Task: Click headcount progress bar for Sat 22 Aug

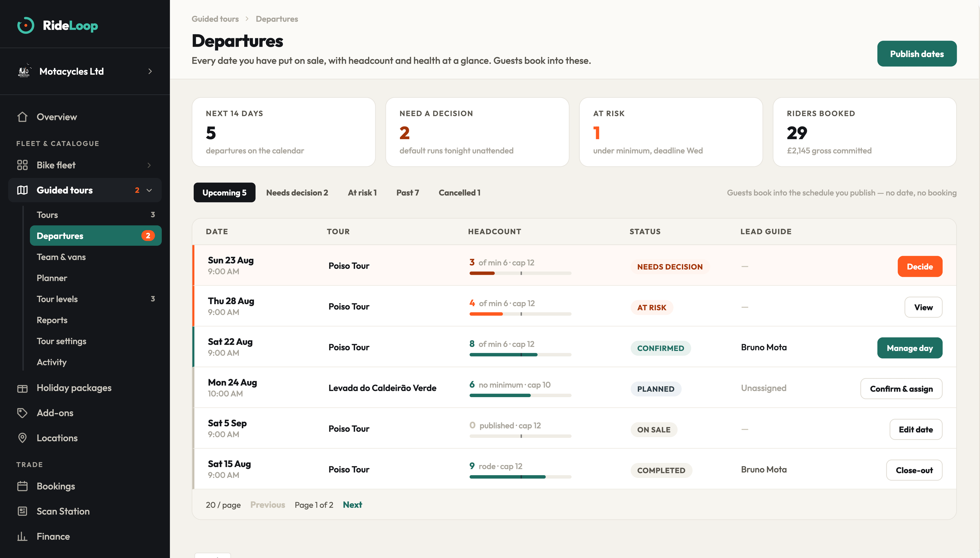Action: pos(520,355)
